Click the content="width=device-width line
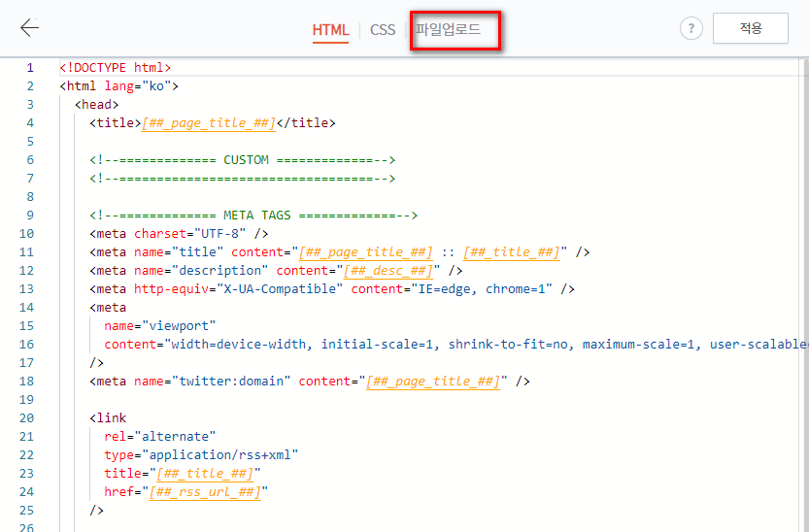This screenshot has width=809, height=532. (456, 345)
